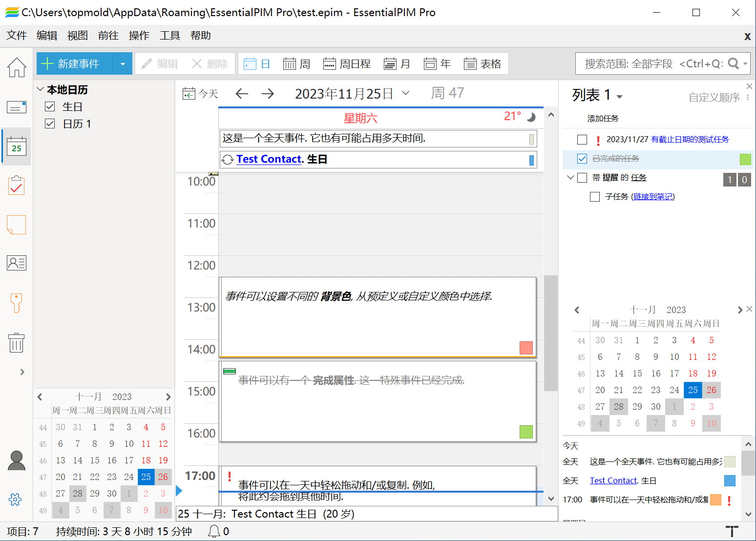Click the search magnifier icon

733,63
